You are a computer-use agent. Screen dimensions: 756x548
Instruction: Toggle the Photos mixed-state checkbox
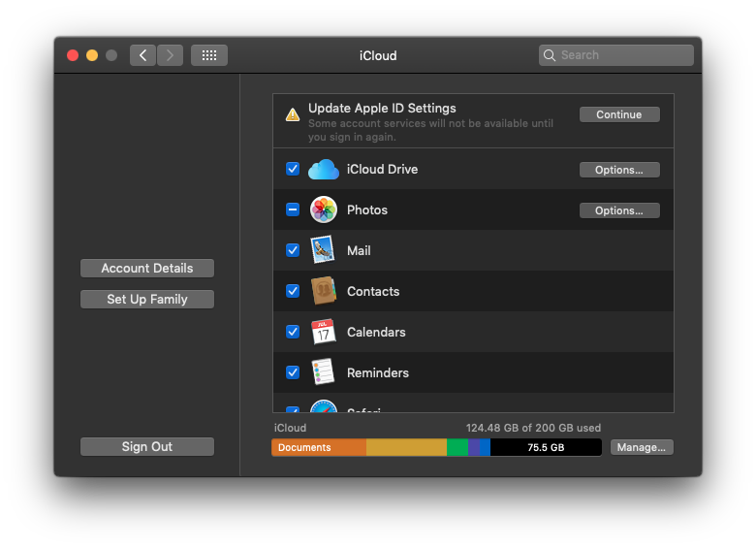point(293,210)
